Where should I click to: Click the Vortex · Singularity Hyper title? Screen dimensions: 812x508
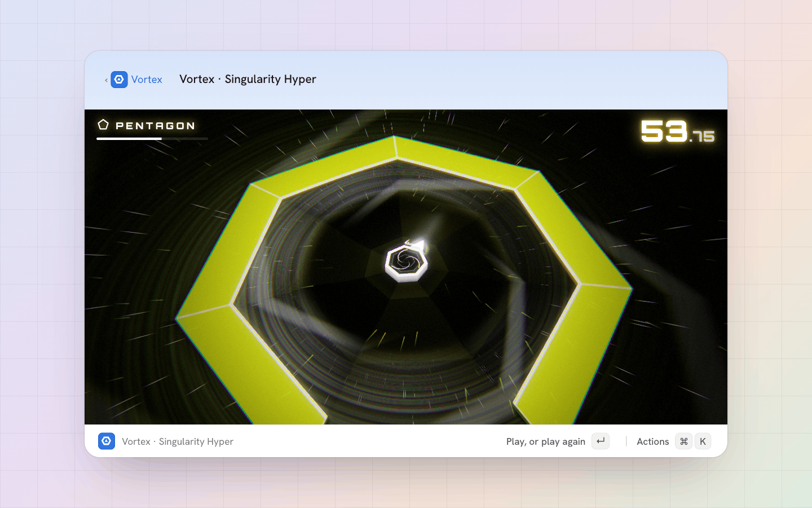click(x=248, y=79)
